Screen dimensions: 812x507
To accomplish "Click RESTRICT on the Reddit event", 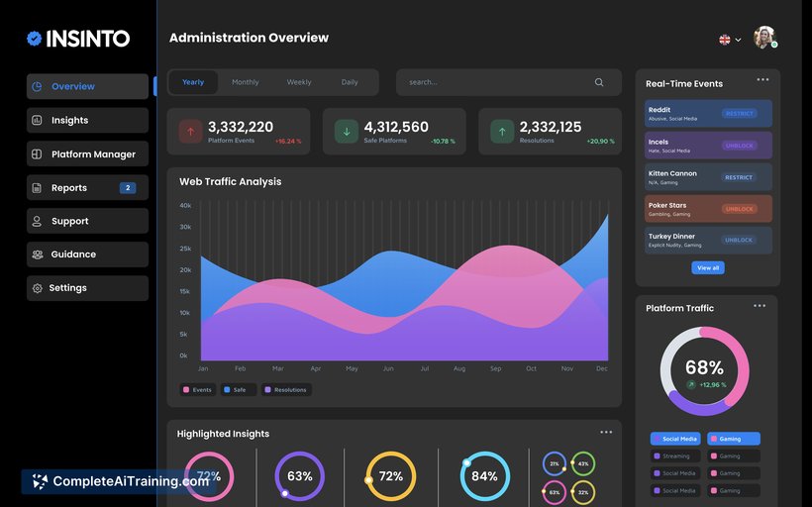I will 739,114.
